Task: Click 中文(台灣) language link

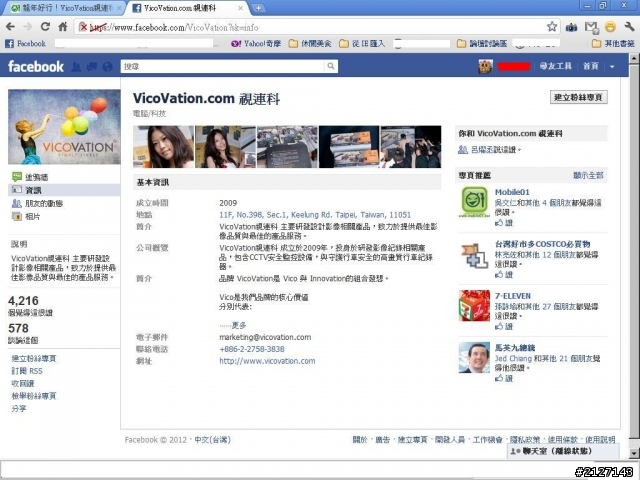Action: coord(212,440)
